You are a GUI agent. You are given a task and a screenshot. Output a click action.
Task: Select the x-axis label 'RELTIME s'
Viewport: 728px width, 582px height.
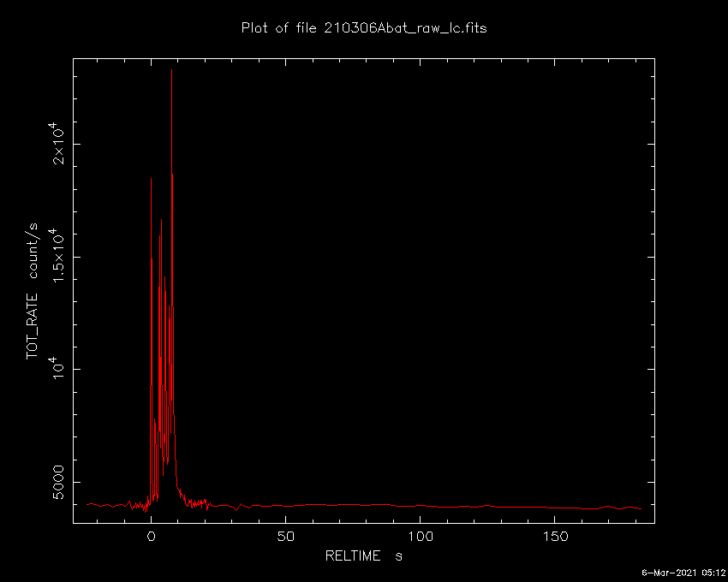pos(363,555)
